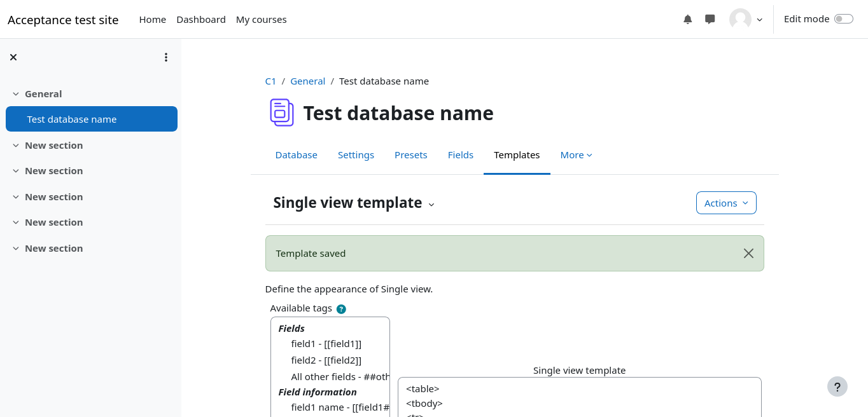Screen dimensions: 868x417
Task: Expand the More tab menu
Action: point(576,155)
